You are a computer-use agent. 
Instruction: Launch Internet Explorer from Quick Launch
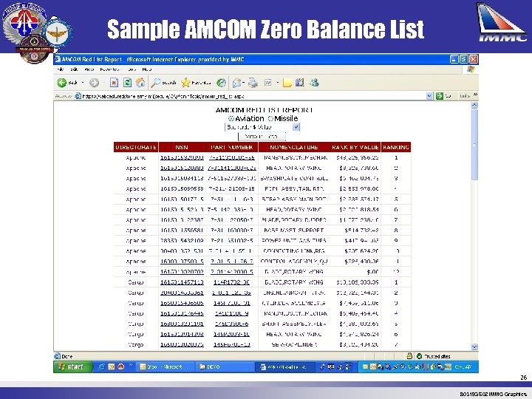pos(101,366)
